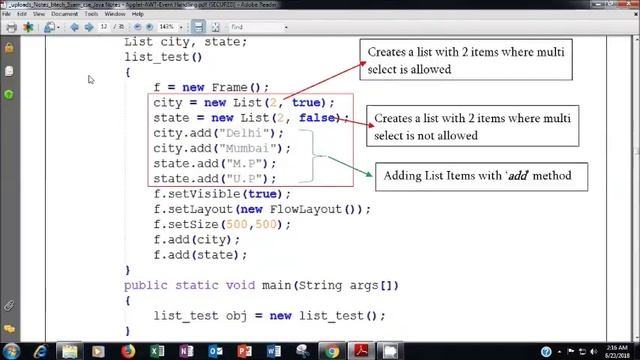This screenshot has height=360, width=640.
Task: Open the Help menu
Action: pos(138,14)
